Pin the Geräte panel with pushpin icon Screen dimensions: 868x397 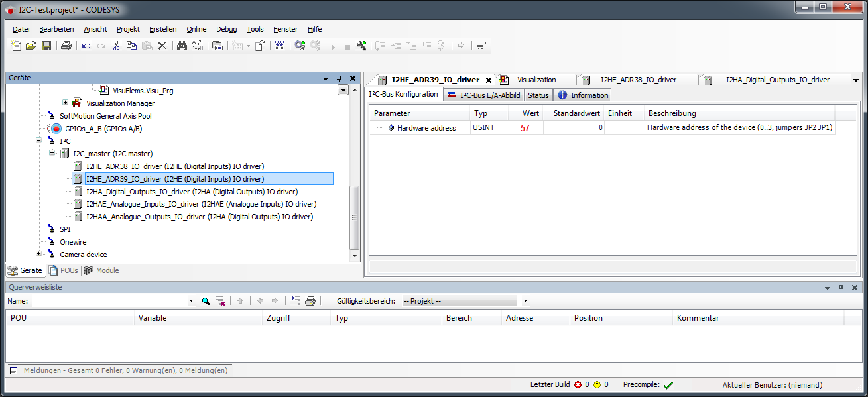click(x=339, y=78)
